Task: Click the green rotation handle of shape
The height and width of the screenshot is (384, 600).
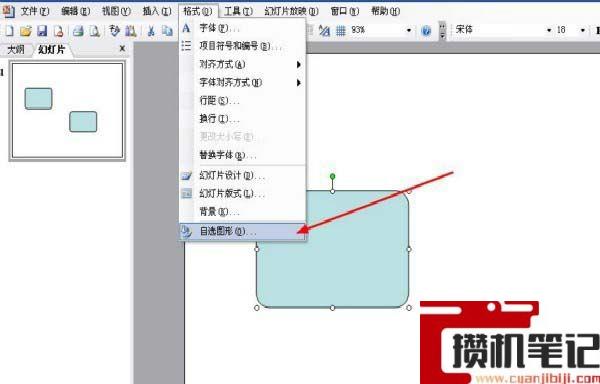Action: 333,176
